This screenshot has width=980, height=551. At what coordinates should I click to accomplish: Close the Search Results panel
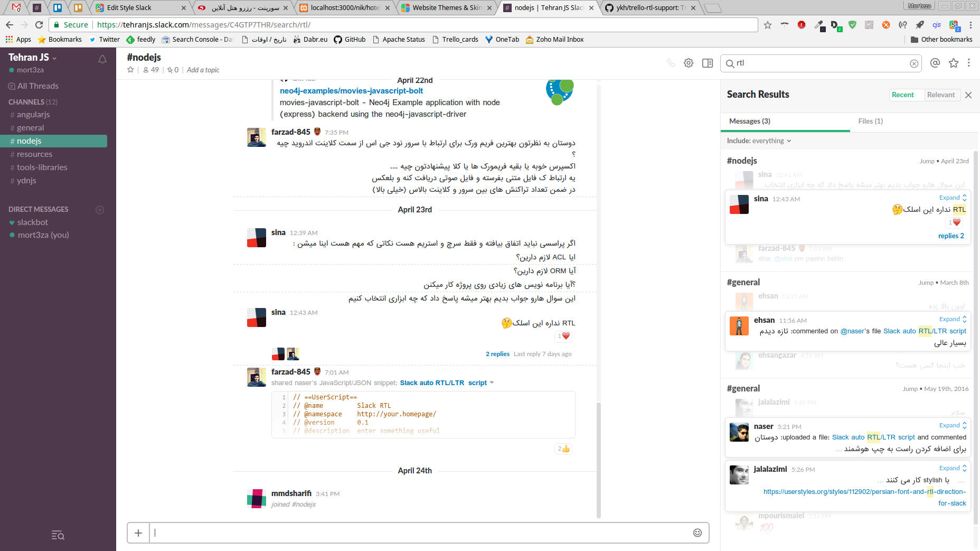968,95
